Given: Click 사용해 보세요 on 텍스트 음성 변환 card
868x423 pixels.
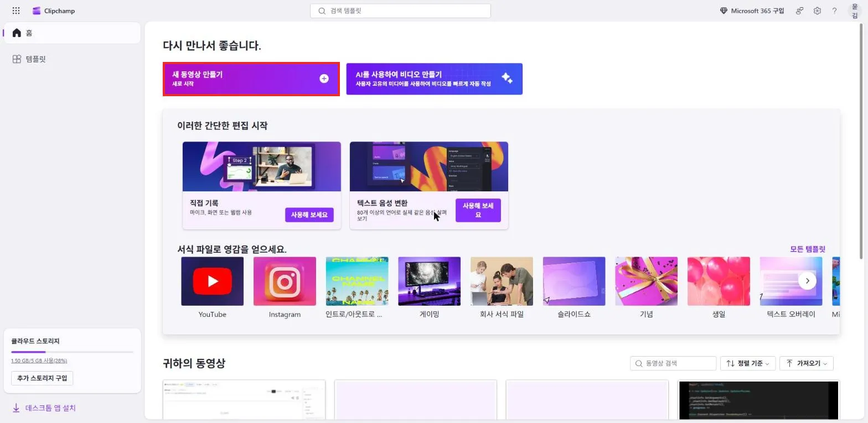Looking at the screenshot, I should click(478, 210).
